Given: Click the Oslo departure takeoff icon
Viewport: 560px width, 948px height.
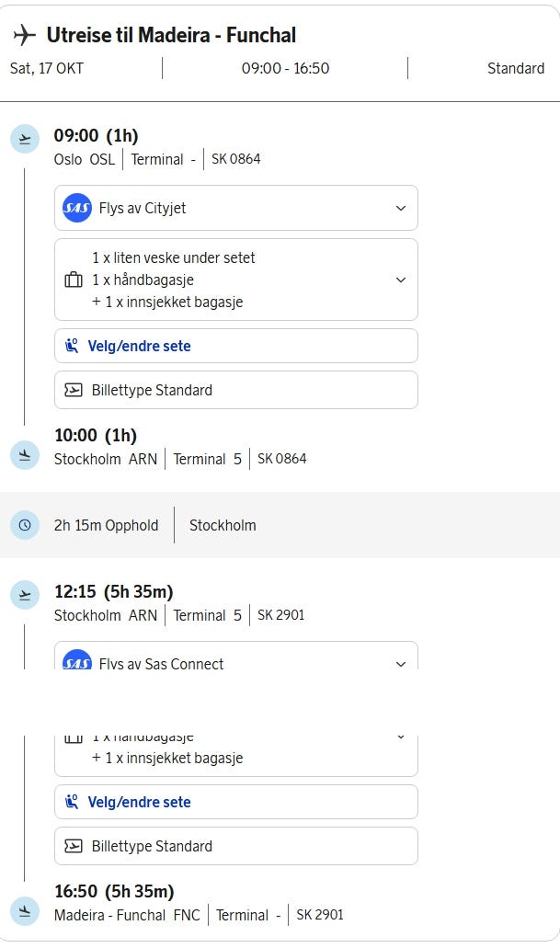Looking at the screenshot, I should (25, 139).
